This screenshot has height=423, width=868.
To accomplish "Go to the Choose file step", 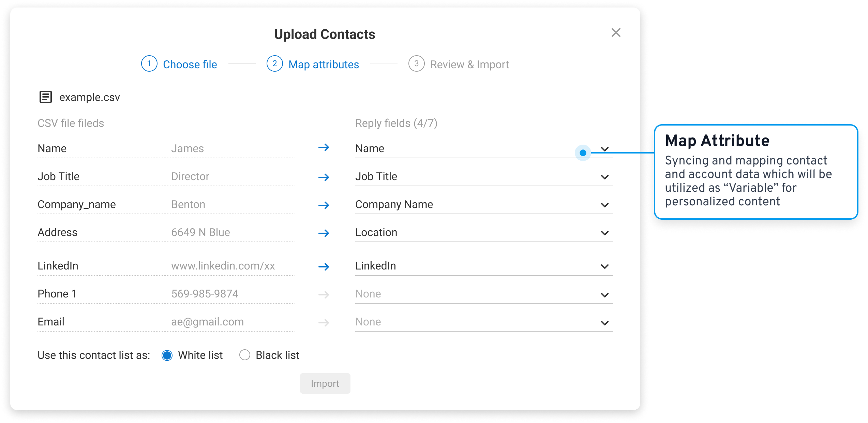I will (190, 64).
